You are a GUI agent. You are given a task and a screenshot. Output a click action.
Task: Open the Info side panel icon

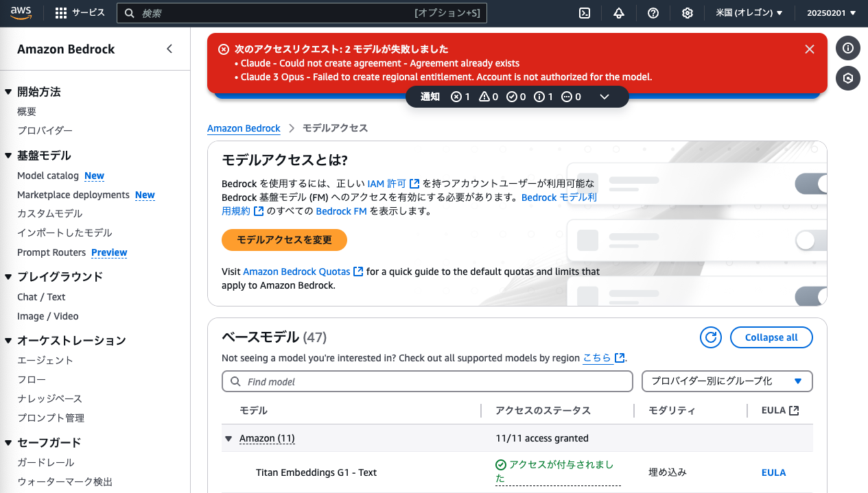(x=847, y=48)
